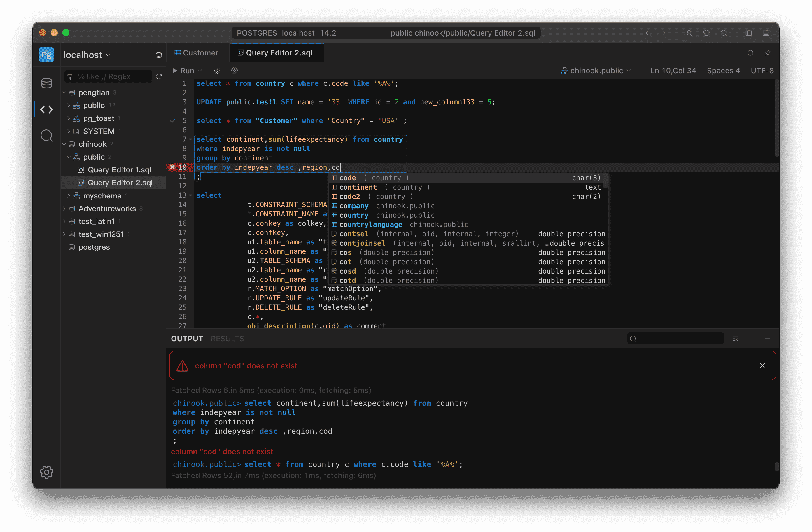Collapse the OUTPUT panel with minus control

(x=768, y=339)
